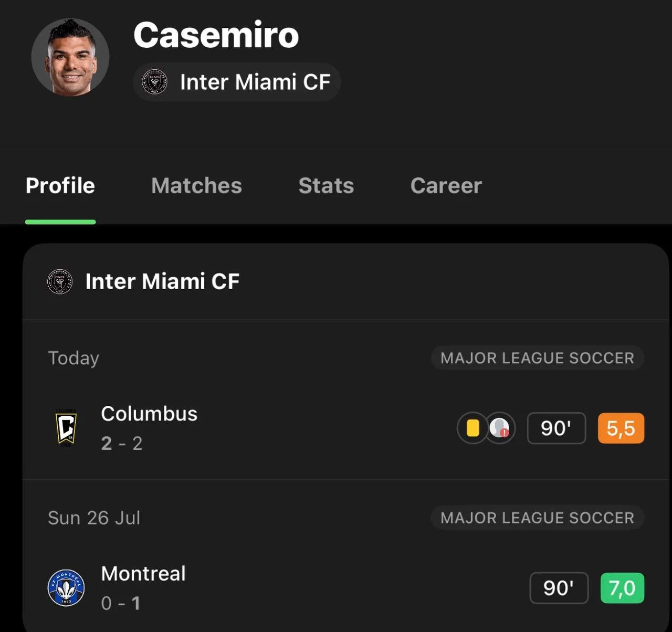Tap the Major League Soccer badge for today's match

click(x=537, y=358)
